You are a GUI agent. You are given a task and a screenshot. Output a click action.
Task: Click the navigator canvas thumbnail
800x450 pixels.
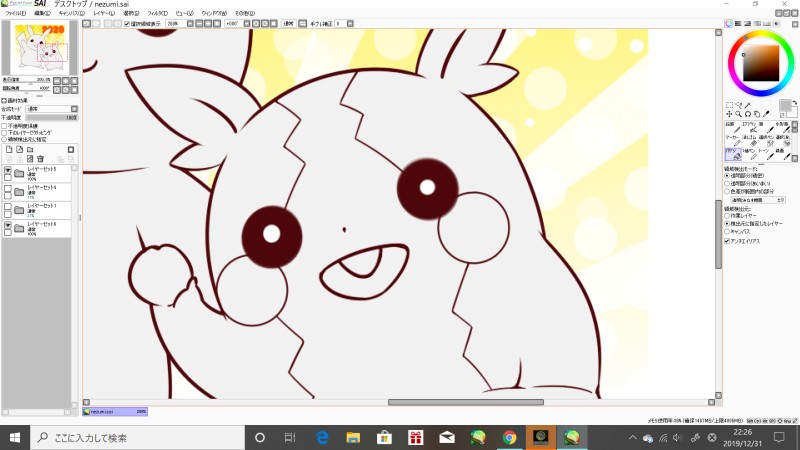[40, 48]
